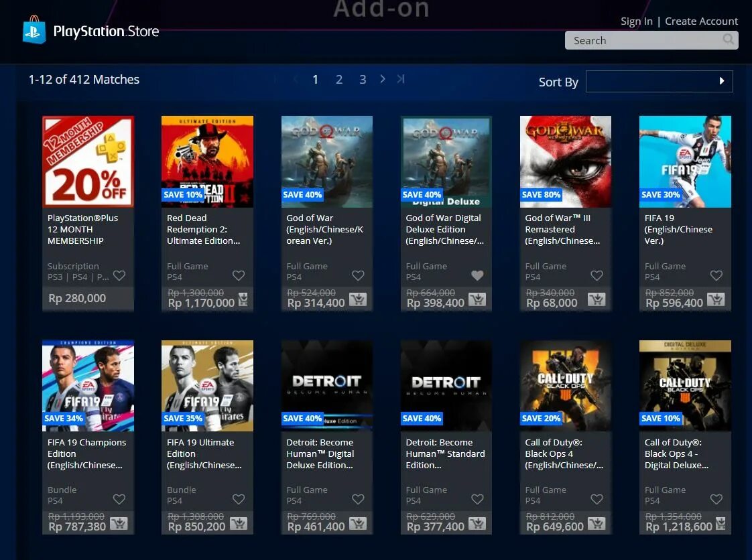Screen dimensions: 752x560
Task: Add God of War Digital Deluxe to cart
Action: click(x=477, y=299)
